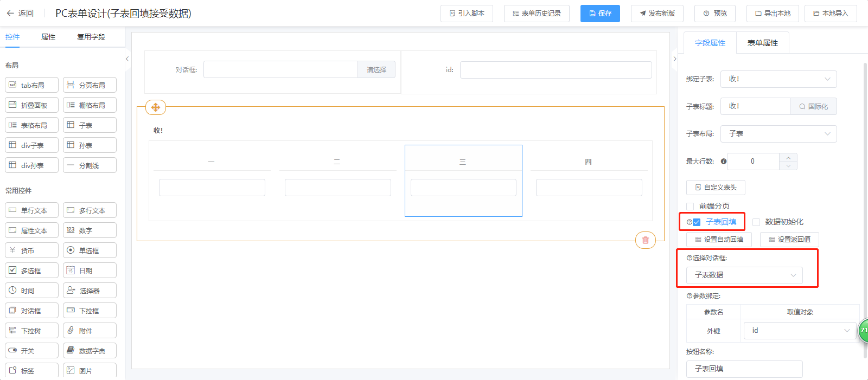Click the back arrow icon at top left
The image size is (868, 380).
(x=10, y=14)
